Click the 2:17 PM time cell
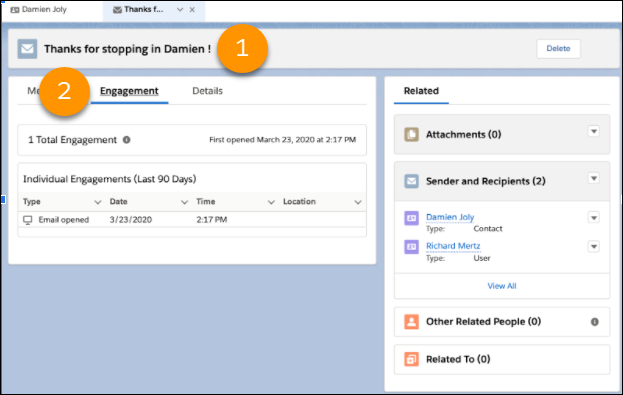 click(x=212, y=220)
